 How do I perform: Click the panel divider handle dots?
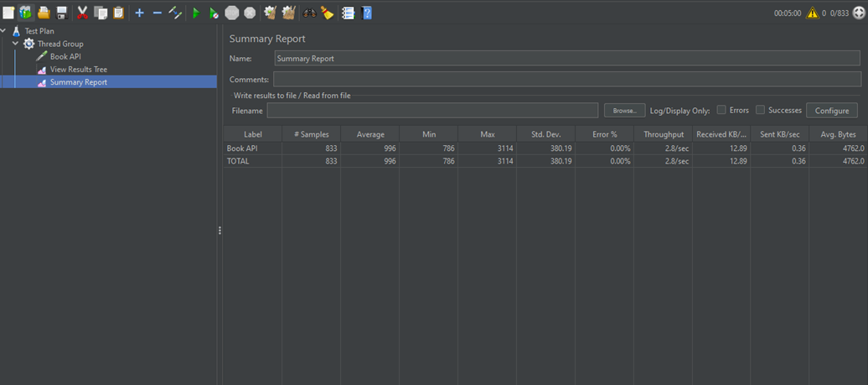pyautogui.click(x=220, y=231)
